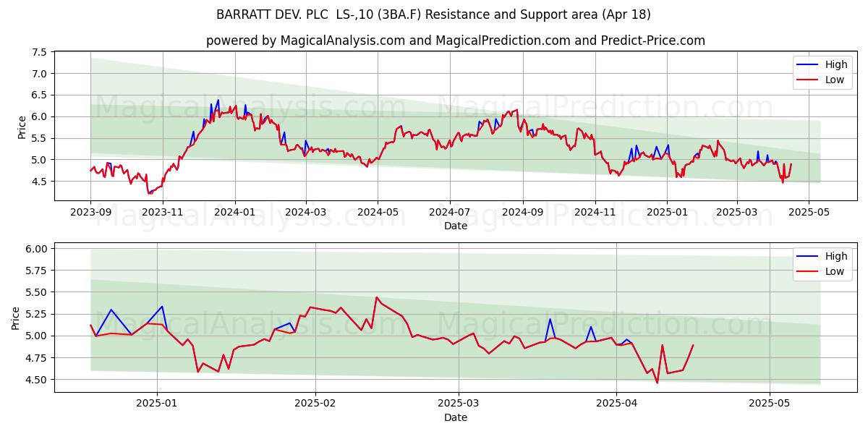Click the '2024-07' date tick label

coord(450,212)
